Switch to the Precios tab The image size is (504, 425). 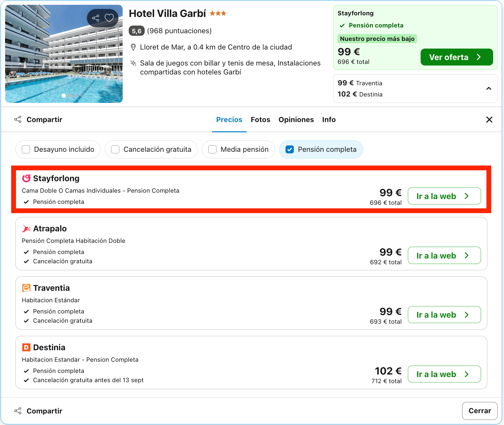(x=229, y=120)
